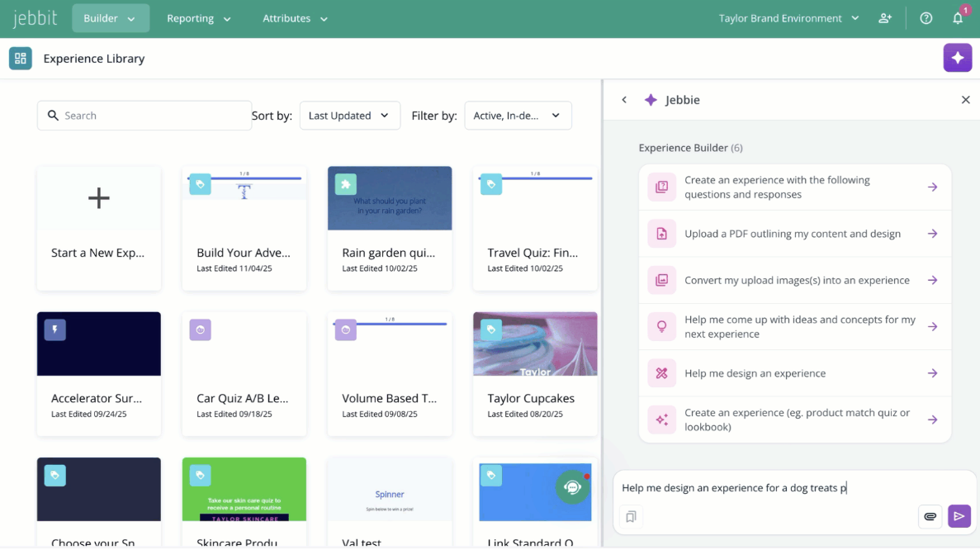
Task: Click the add user icon
Action: click(885, 18)
